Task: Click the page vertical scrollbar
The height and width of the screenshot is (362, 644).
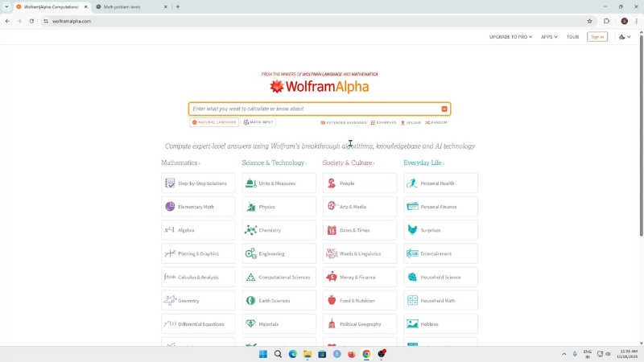Action: 641,136
